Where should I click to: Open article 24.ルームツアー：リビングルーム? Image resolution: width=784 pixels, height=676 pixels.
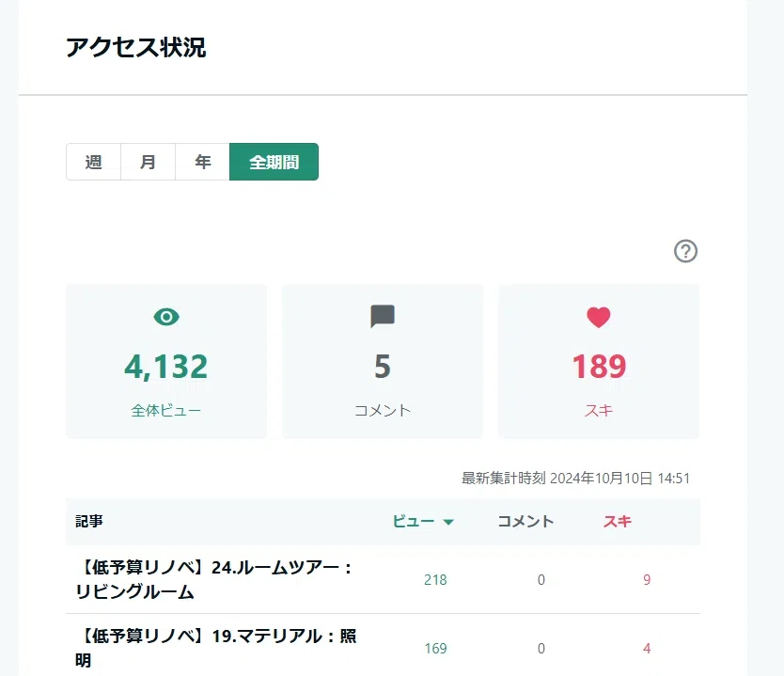[215, 579]
